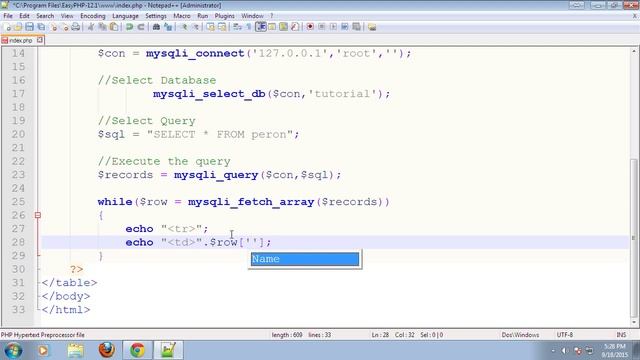Image resolution: width=640 pixels, height=360 pixels.
Task: Click the scrollbar up arrow in editor
Action: (634, 51)
